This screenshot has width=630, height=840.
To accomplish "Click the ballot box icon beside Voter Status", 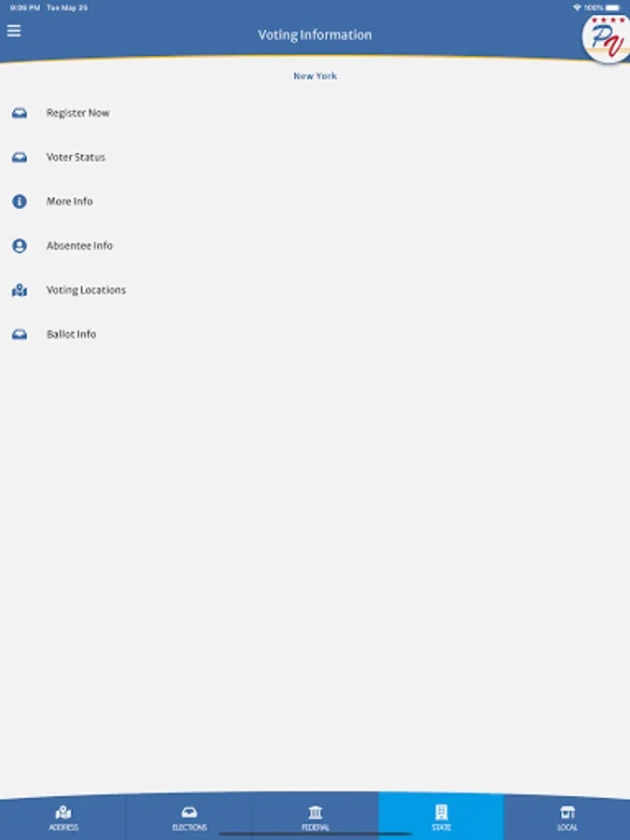I will [20, 157].
